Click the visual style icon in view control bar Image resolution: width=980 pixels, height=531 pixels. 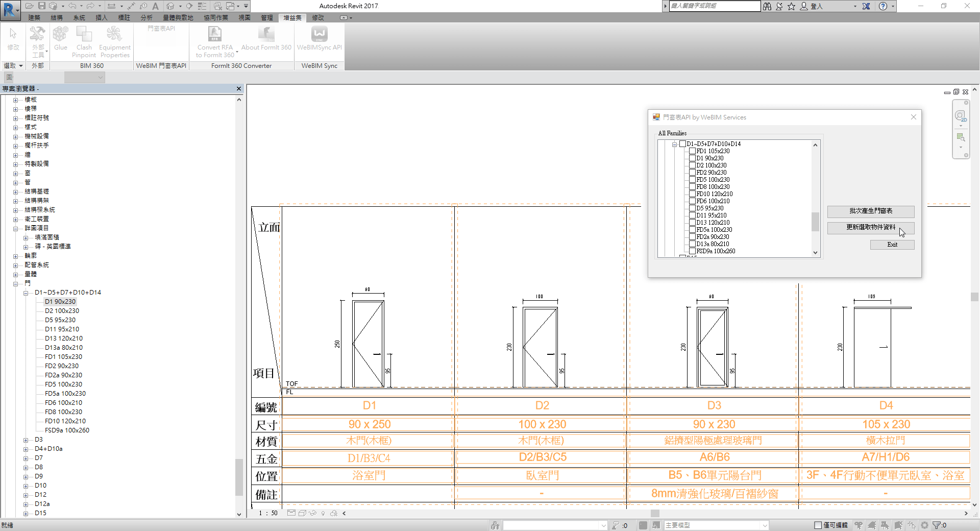(303, 514)
